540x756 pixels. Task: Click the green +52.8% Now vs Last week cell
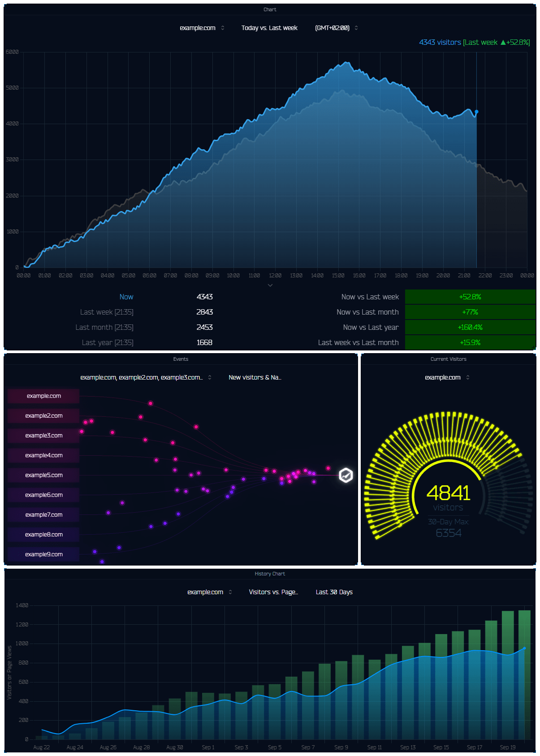tap(470, 297)
